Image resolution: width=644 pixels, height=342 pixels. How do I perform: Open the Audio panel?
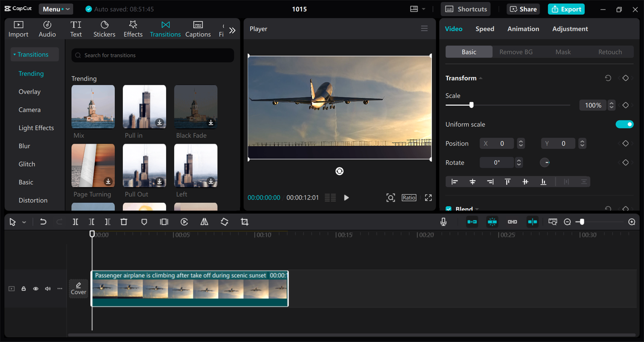pyautogui.click(x=47, y=29)
